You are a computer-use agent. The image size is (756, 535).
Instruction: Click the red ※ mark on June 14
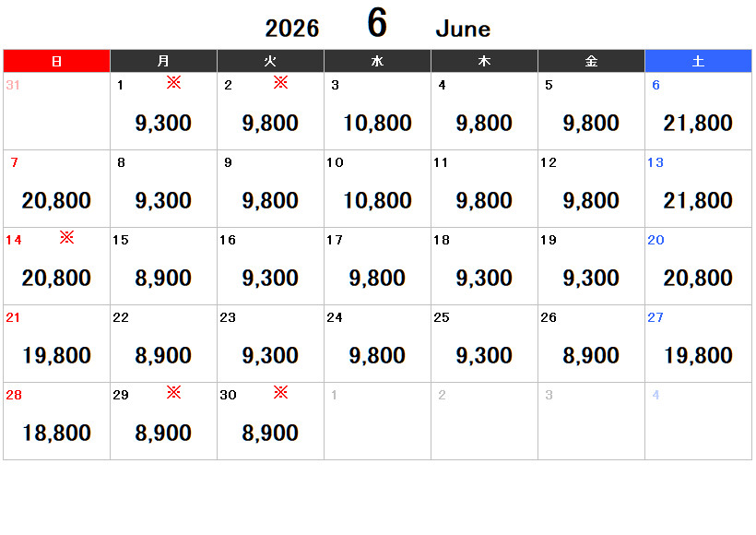point(66,237)
